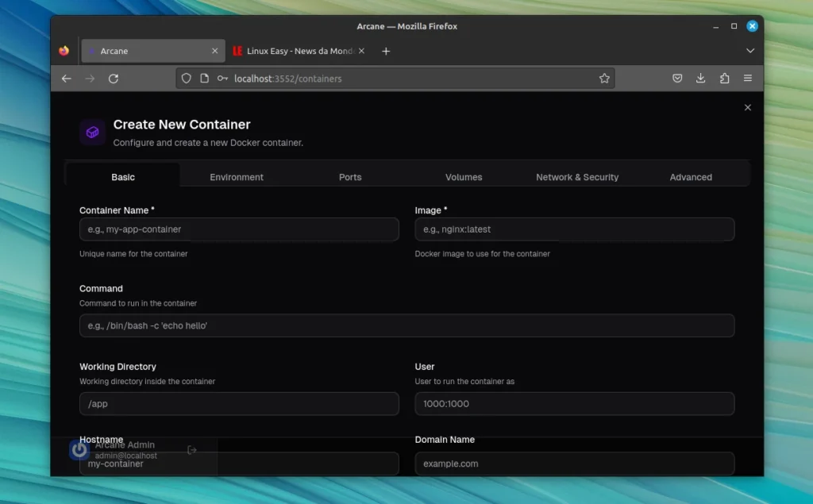
Task: Switch to Network & Security tab
Action: pos(577,177)
